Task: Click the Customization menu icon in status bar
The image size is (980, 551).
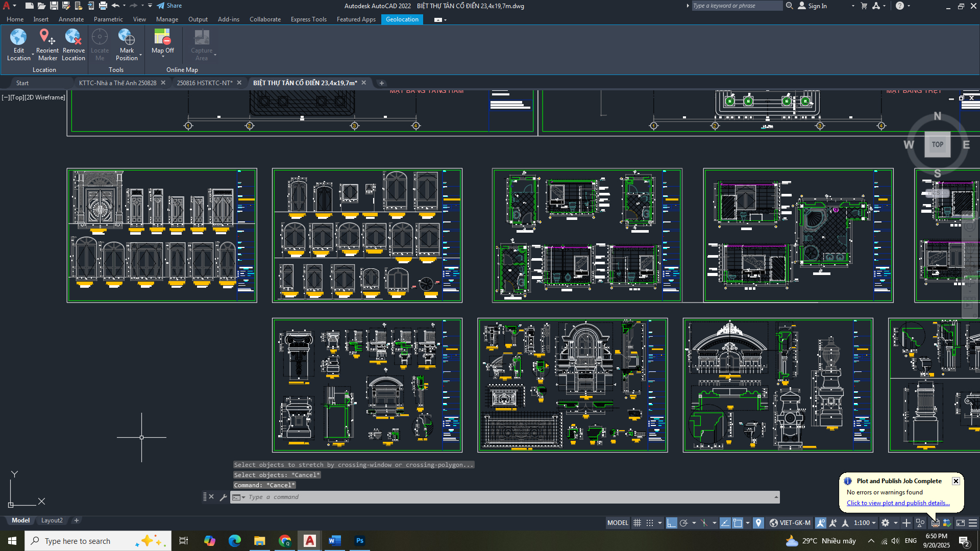Action: tap(973, 523)
